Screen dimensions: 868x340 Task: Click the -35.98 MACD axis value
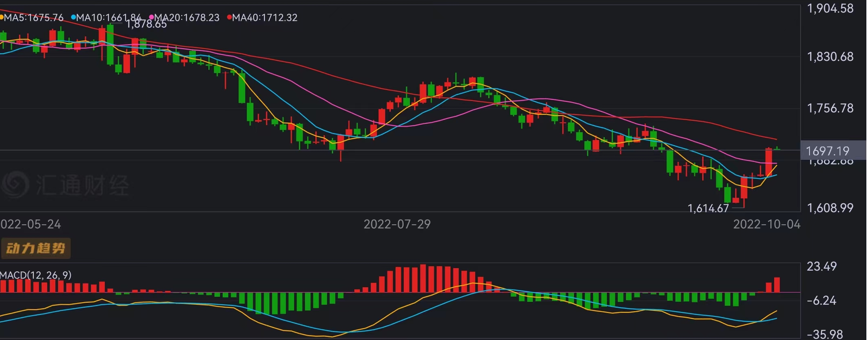(x=825, y=334)
